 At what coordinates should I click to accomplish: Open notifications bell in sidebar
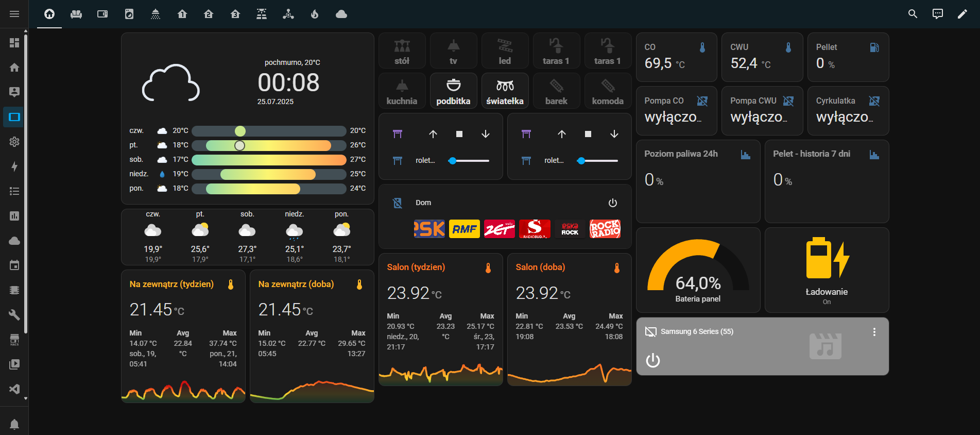(x=14, y=424)
